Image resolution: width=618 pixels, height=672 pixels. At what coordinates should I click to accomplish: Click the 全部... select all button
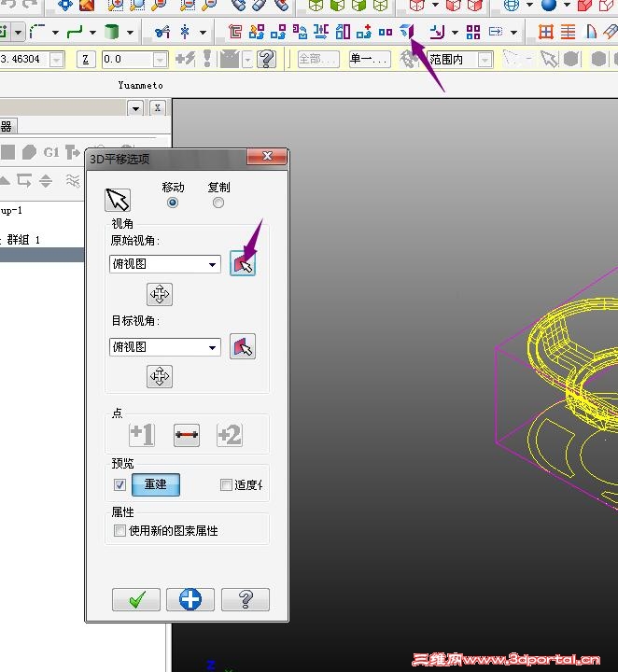[x=318, y=59]
